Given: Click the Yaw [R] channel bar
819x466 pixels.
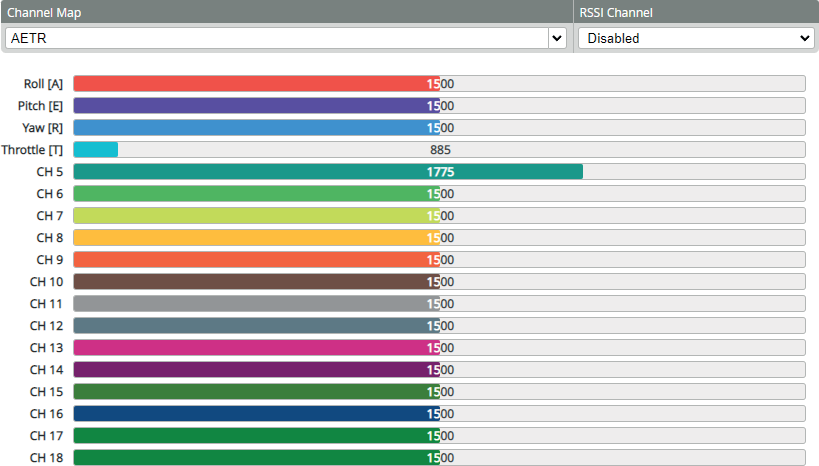Looking at the screenshot, I should coord(439,128).
